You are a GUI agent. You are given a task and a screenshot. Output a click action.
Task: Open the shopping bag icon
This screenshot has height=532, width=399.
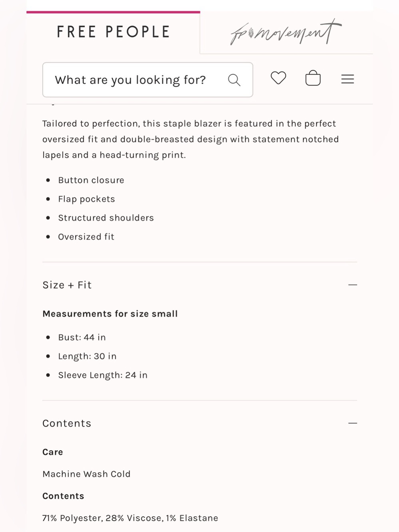313,78
